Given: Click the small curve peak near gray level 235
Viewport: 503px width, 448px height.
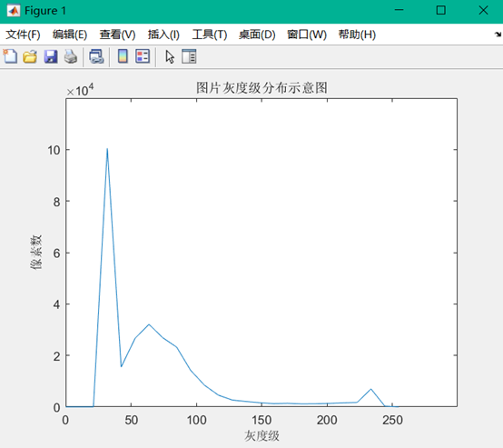Looking at the screenshot, I should [370, 389].
